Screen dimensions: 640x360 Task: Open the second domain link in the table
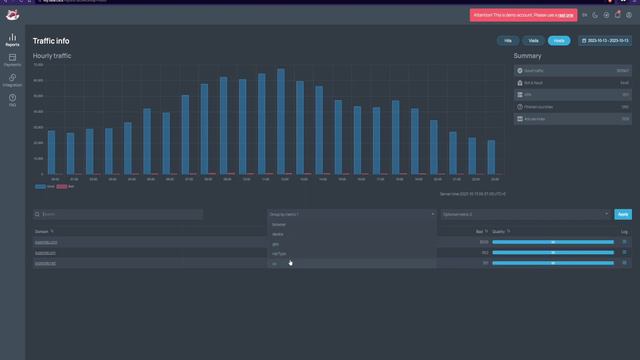point(45,253)
